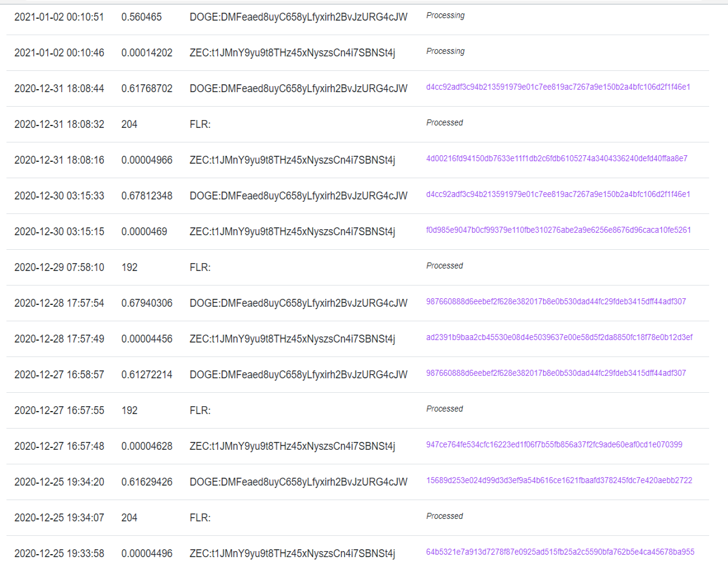The height and width of the screenshot is (565, 728).
Task: Select timestamp 2020-12-25 19:33:58
Action: pyautogui.click(x=59, y=553)
